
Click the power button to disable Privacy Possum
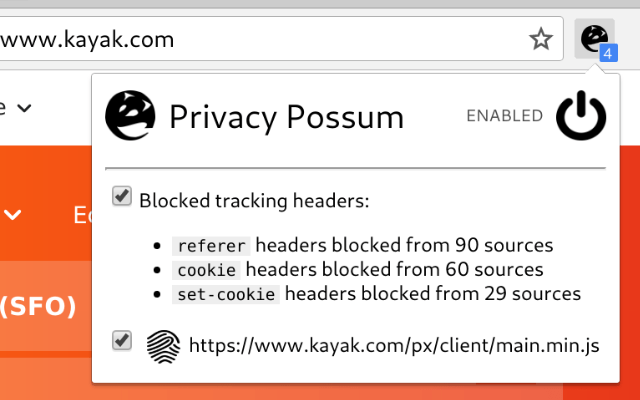(581, 117)
